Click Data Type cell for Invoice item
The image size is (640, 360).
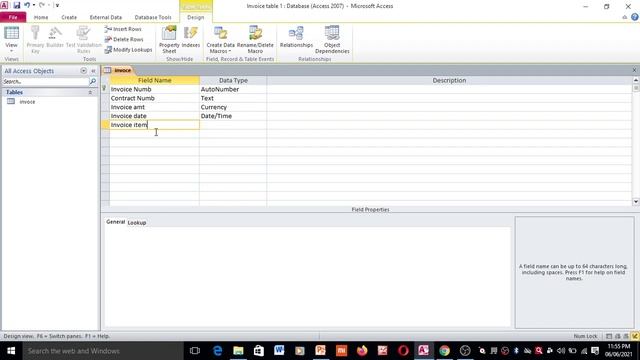coord(233,125)
